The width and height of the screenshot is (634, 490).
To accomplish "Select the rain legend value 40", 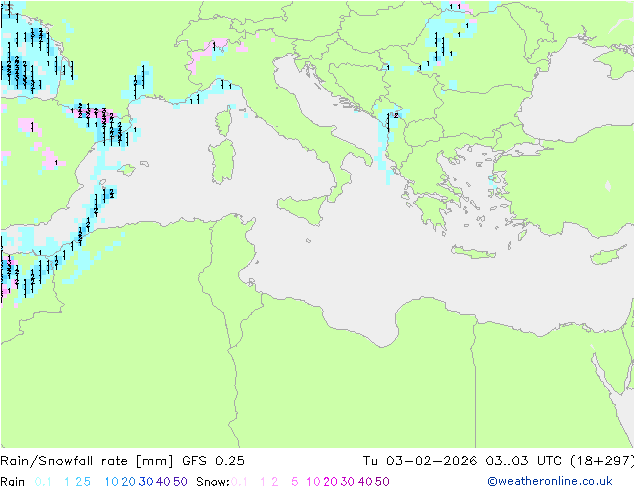I will pyautogui.click(x=163, y=482).
